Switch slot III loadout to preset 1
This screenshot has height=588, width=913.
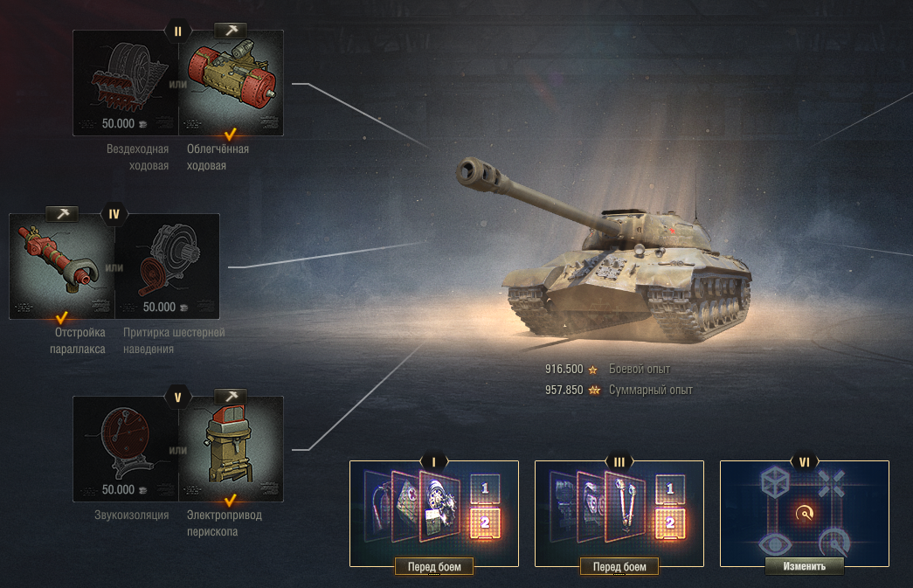tap(670, 489)
